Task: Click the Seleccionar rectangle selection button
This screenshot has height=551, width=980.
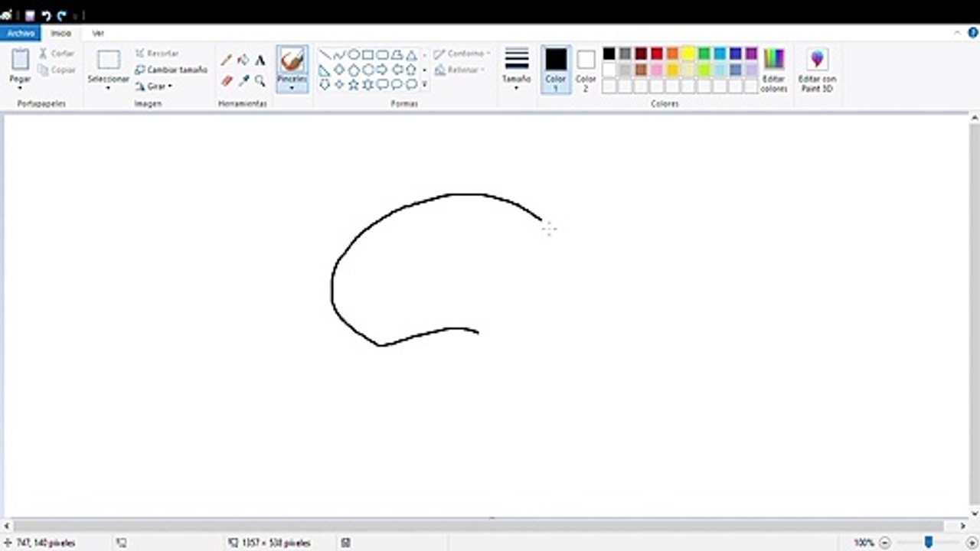Action: (x=109, y=60)
